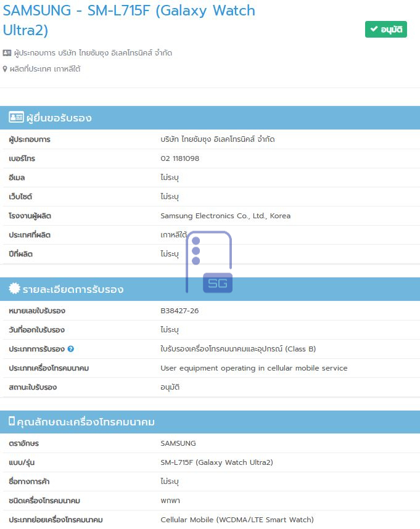Click the ประเภทย่อยเครื่องโทรคมนาคม row label
The width and height of the screenshot is (420, 529).
click(56, 520)
